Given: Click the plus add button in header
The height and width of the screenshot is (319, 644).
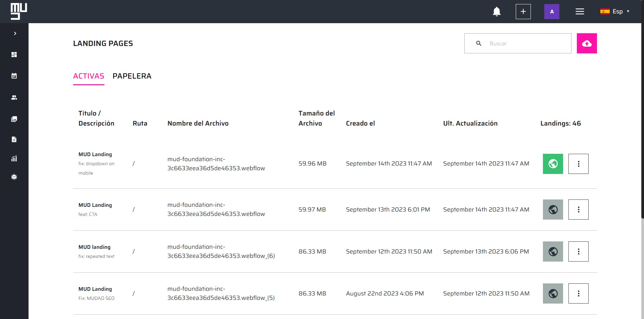Looking at the screenshot, I should (x=523, y=11).
